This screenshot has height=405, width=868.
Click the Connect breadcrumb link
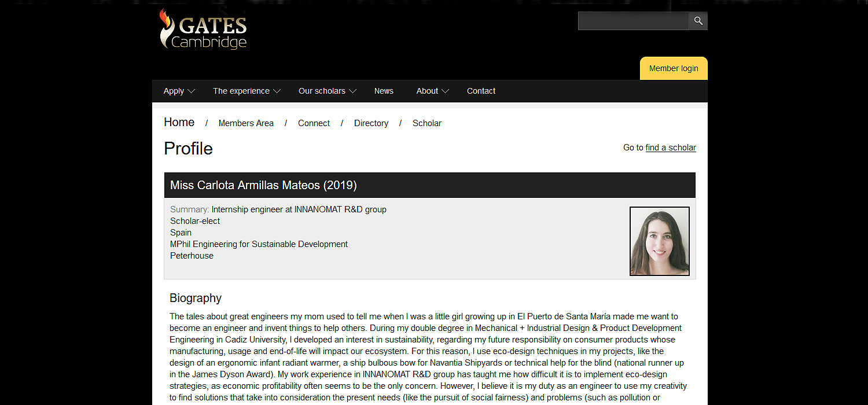coord(314,123)
